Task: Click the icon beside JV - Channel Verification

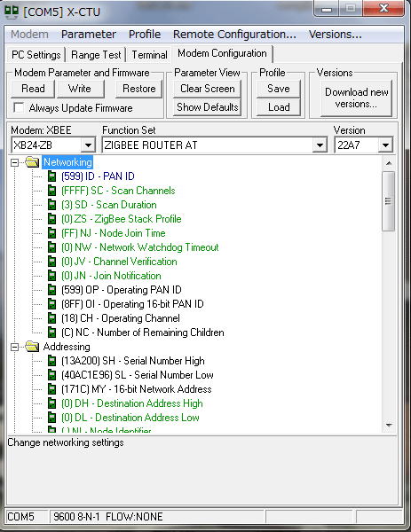Action: click(51, 262)
